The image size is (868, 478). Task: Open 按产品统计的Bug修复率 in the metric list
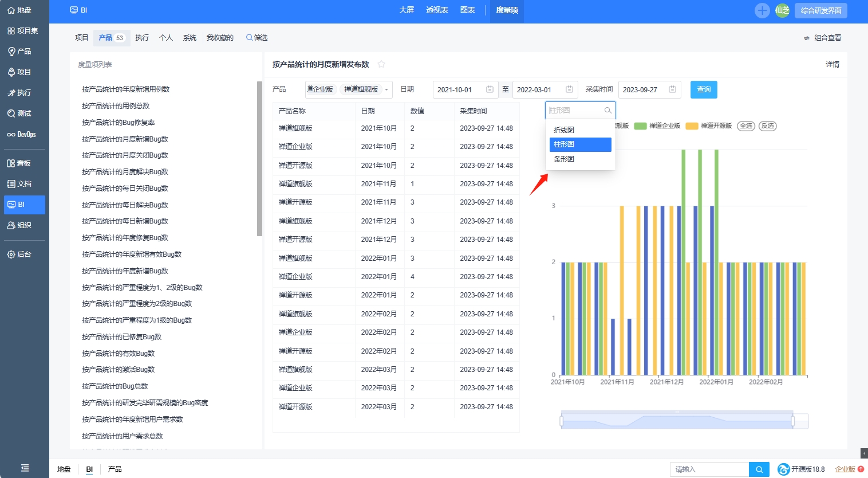pyautogui.click(x=118, y=123)
